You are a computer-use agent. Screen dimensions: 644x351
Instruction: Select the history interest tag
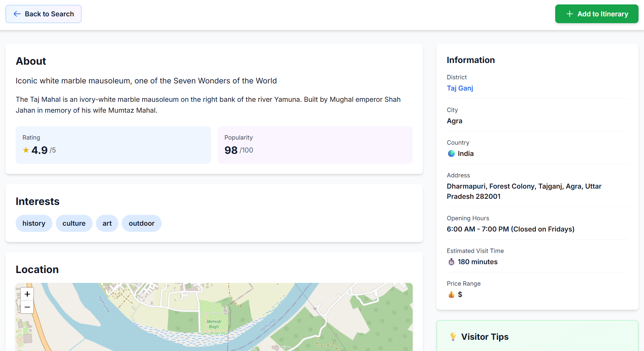tap(34, 223)
